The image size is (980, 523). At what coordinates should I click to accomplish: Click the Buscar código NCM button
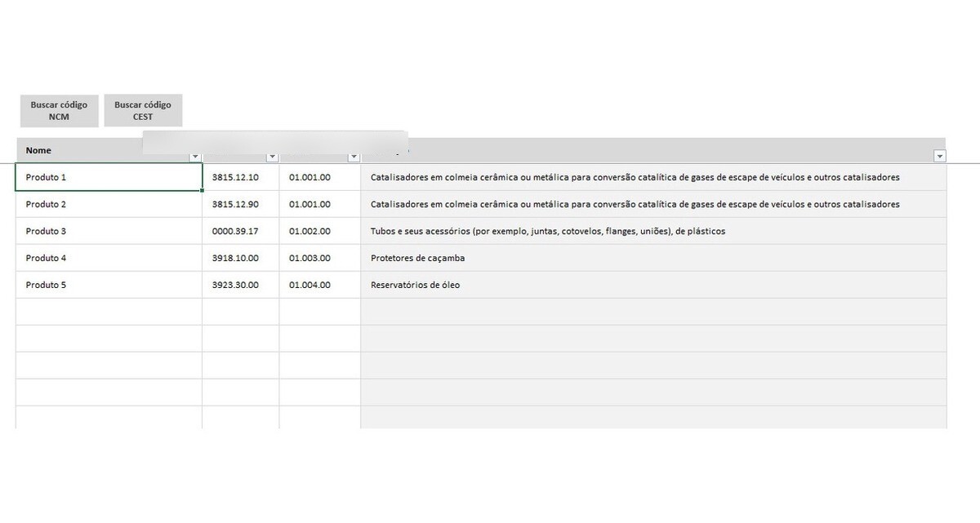[x=59, y=111]
